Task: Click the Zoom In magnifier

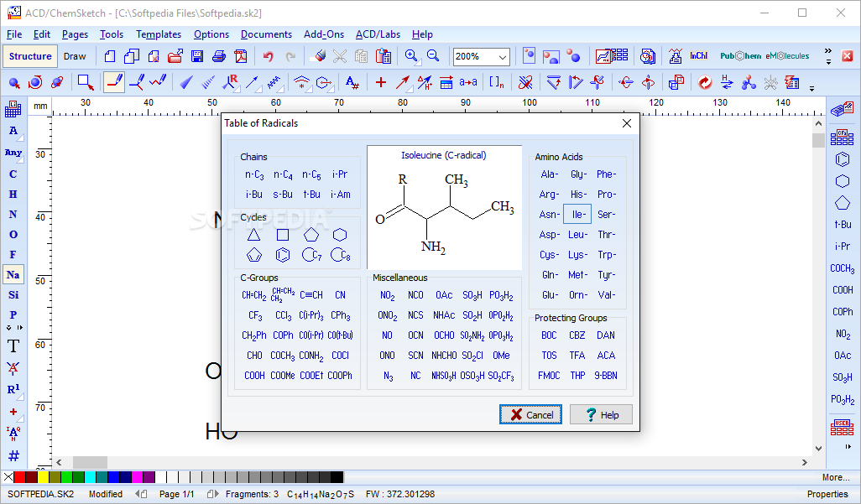Action: (x=411, y=56)
